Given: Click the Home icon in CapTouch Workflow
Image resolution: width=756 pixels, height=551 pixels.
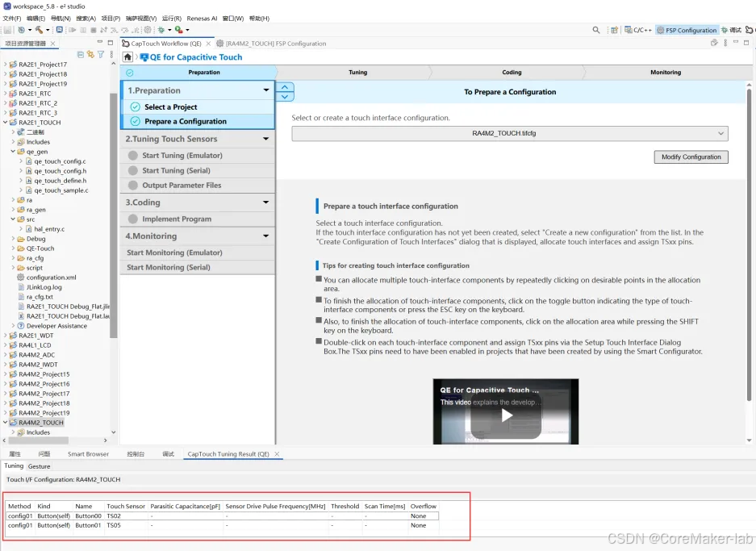Looking at the screenshot, I should 127,57.
